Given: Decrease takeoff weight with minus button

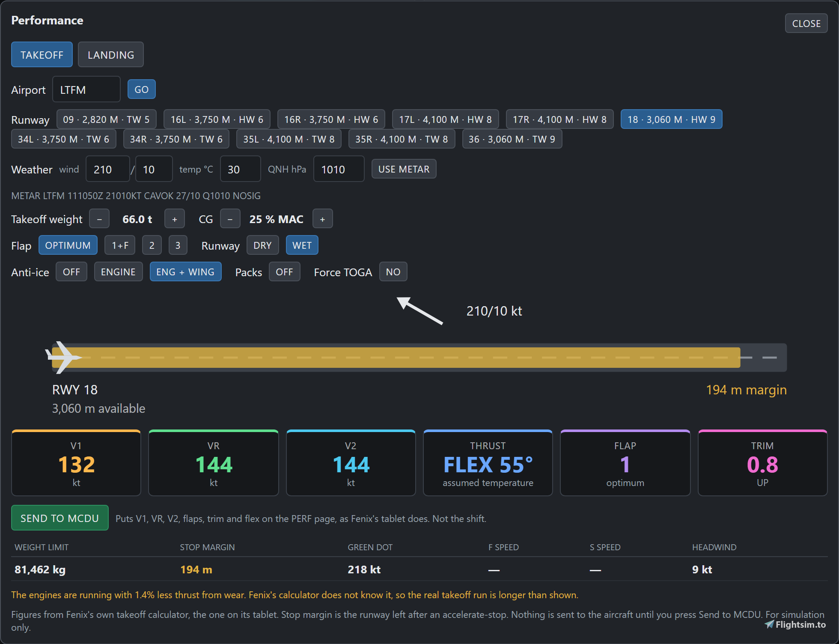Looking at the screenshot, I should tap(99, 219).
